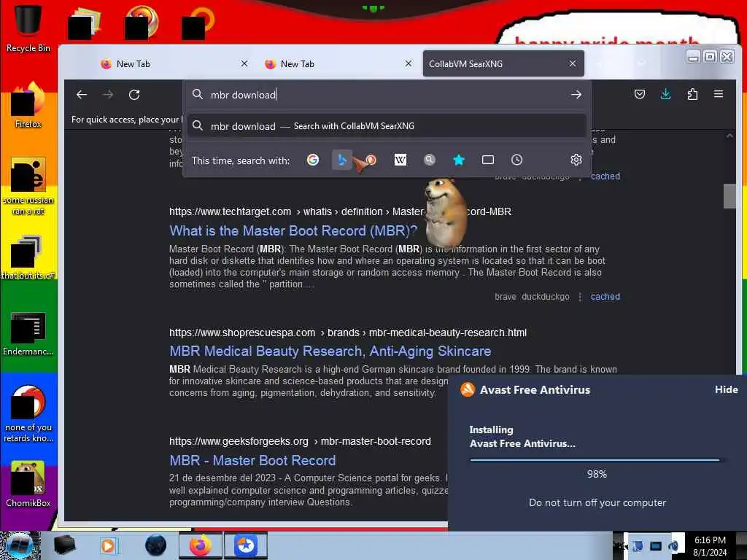The width and height of the screenshot is (747, 560).
Task: Click the Avast installation progress bar
Action: pos(598,460)
